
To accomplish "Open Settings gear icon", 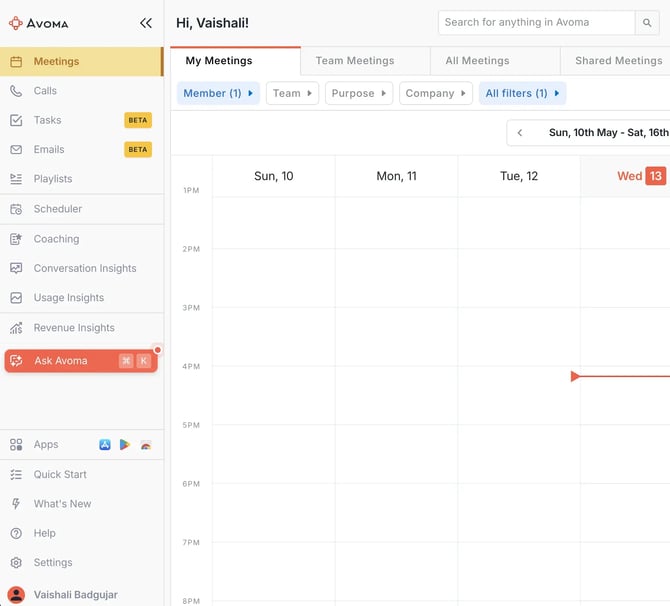I will point(16,563).
